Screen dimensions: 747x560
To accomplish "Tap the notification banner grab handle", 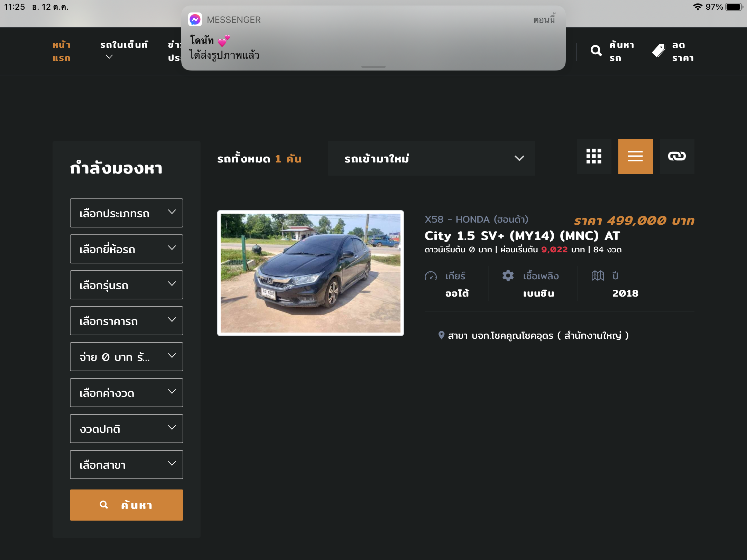I will coord(373,66).
